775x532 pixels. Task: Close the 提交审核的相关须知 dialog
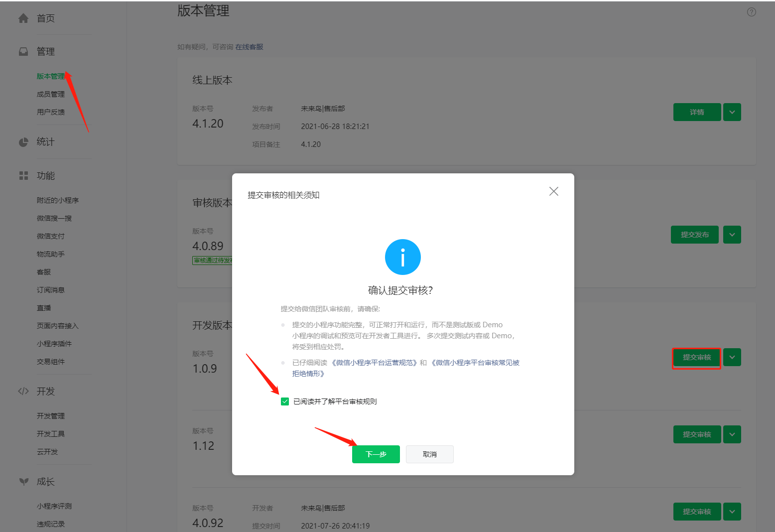pos(553,191)
